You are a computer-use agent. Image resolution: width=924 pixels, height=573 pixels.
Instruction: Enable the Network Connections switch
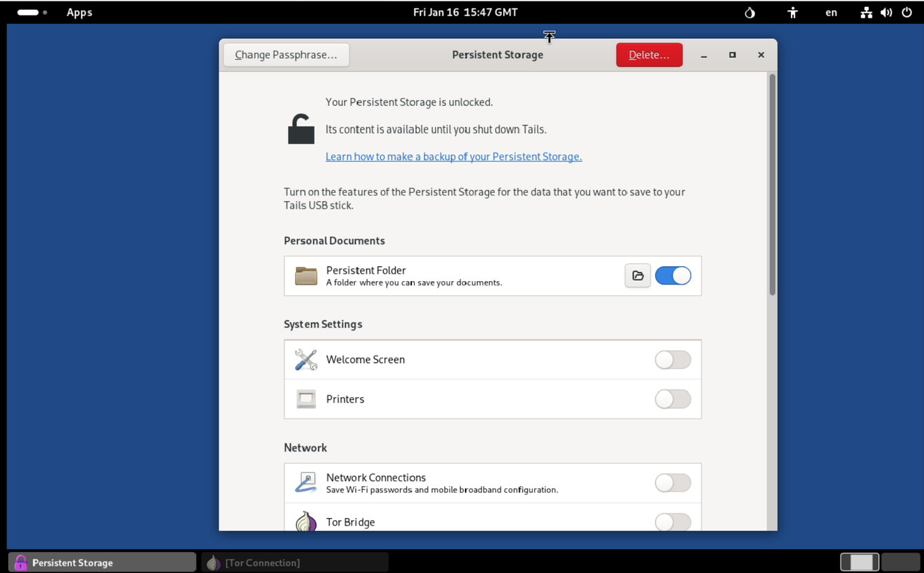[673, 483]
